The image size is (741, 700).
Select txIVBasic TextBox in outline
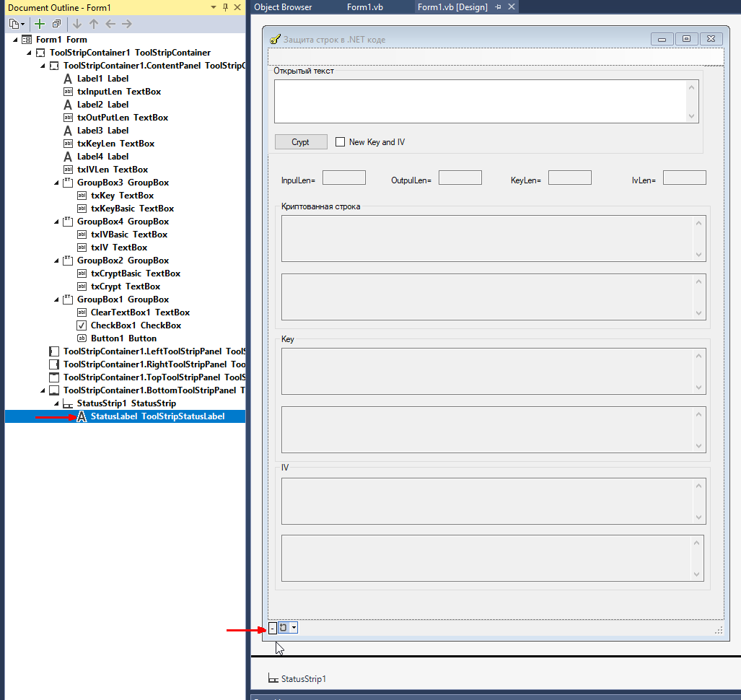pyautogui.click(x=129, y=235)
